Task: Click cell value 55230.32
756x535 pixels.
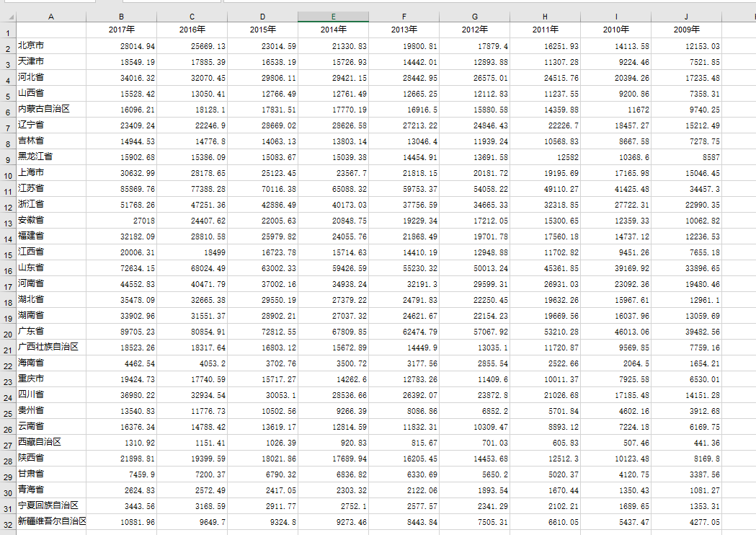Action: click(x=404, y=268)
